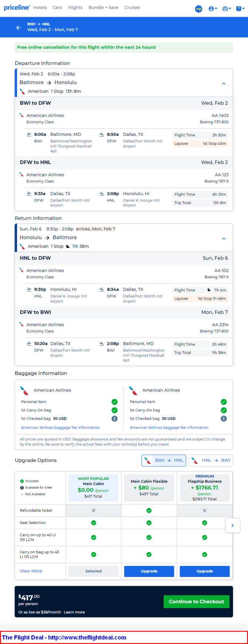
Task: Open the My Trips briefcase icon
Action: point(227,9)
